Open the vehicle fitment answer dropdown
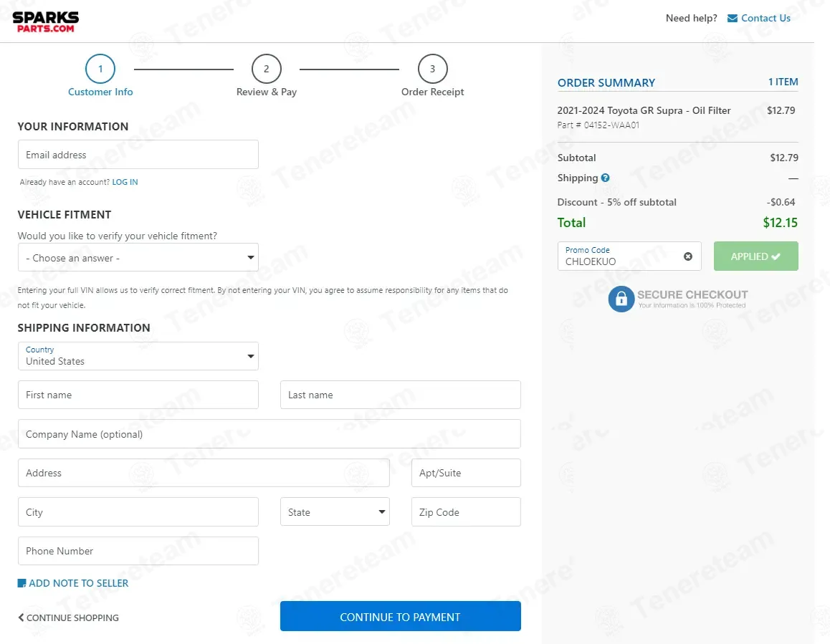Viewport: 830px width, 644px height. point(138,257)
